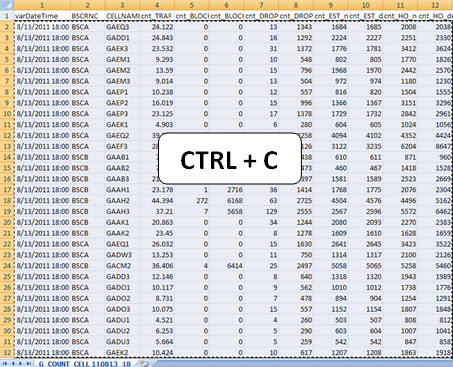This screenshot has height=367, width=453.
Task: Click the cell with value 5658
Action: tap(226, 211)
